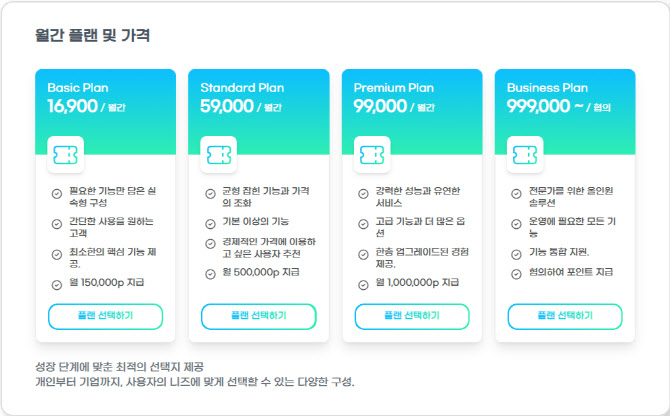The image size is (670, 416).
Task: Click the Premium Plan ticket icon
Action: tap(372, 155)
